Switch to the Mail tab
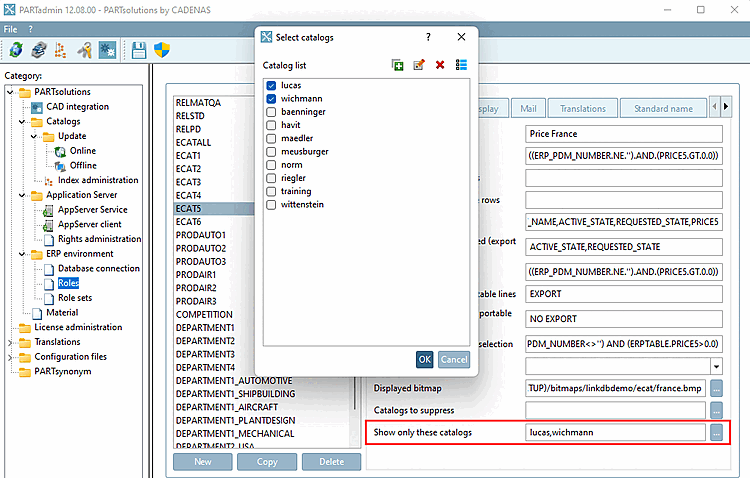This screenshot has height=478, width=750. (528, 109)
